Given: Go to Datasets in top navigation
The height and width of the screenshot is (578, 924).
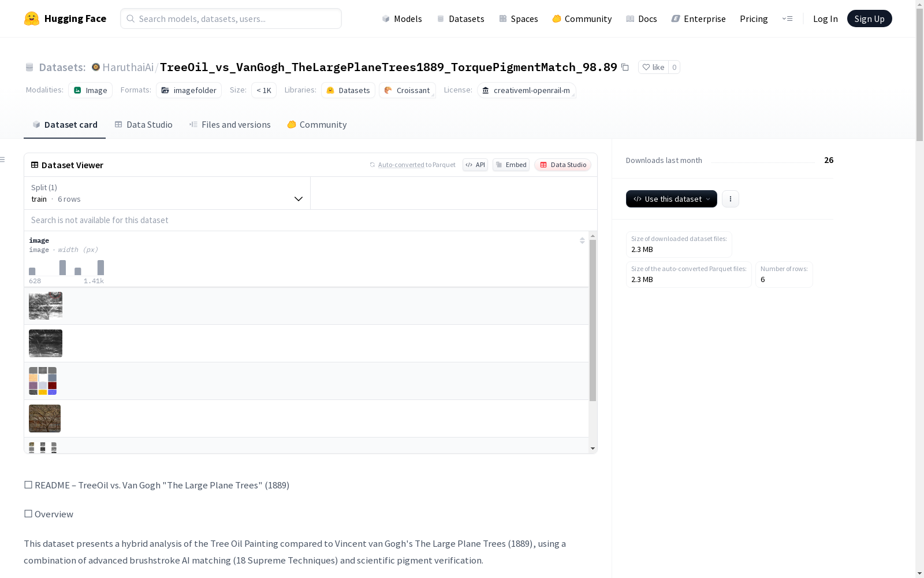Looking at the screenshot, I should coord(460,18).
